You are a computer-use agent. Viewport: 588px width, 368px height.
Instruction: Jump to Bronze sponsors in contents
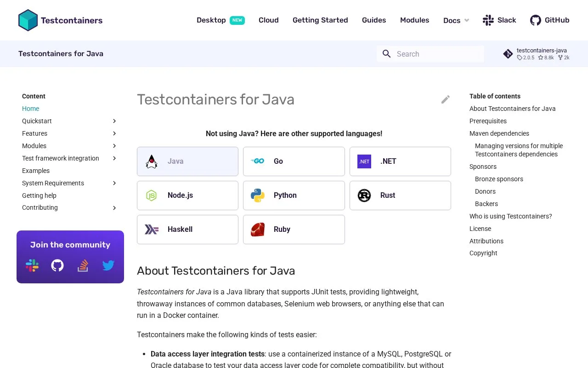(499, 179)
